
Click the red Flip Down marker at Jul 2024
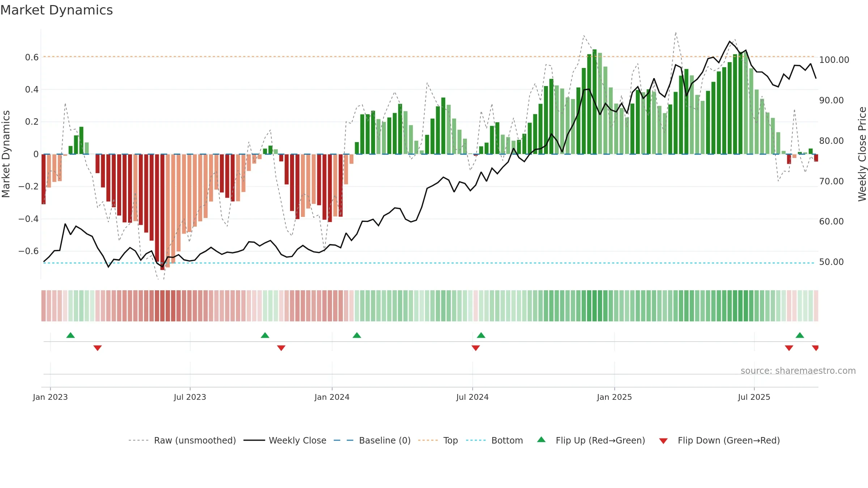[x=476, y=348]
